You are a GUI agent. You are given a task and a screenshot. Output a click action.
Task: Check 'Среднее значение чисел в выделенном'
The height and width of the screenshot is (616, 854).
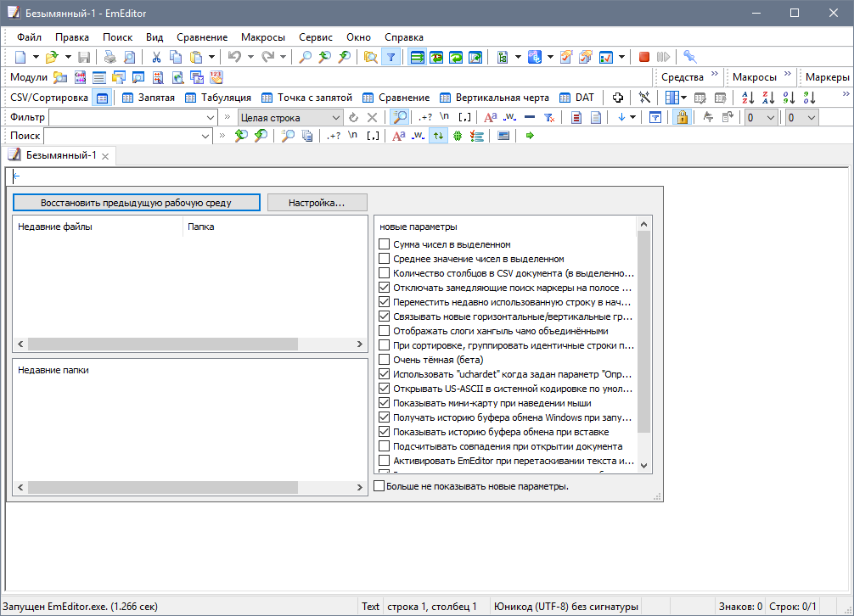(x=384, y=259)
